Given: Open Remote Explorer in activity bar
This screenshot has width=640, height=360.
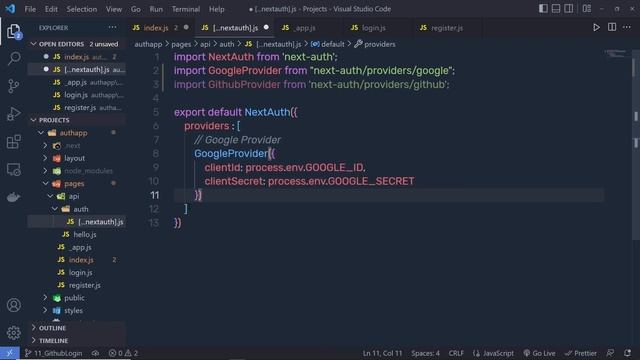Looking at the screenshot, I should click(x=13, y=169).
